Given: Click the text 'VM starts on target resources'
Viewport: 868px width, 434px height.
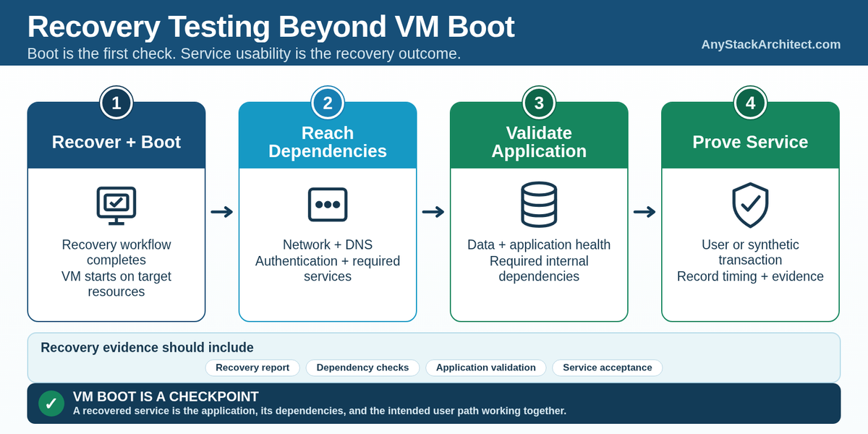Looking at the screenshot, I should coord(116,284).
